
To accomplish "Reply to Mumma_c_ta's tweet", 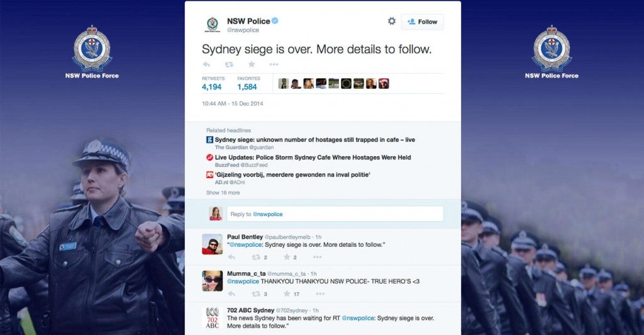I will [231, 293].
